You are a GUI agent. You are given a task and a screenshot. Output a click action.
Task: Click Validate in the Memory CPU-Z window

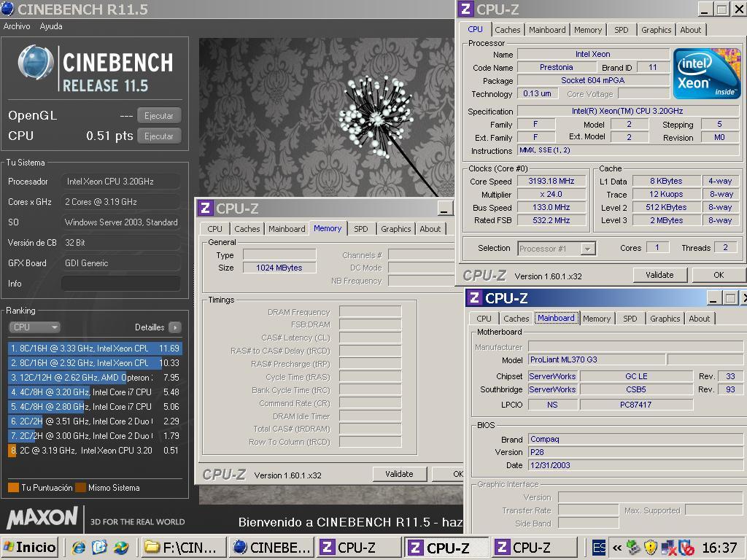[399, 474]
